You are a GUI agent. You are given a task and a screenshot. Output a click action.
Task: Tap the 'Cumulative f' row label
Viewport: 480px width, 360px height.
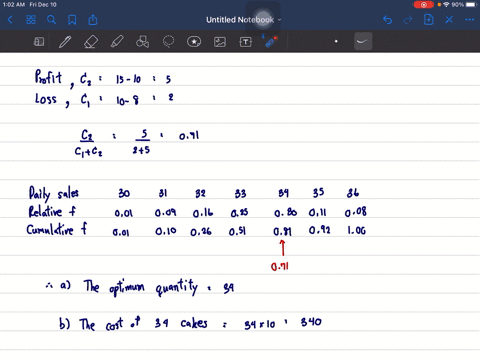(57, 229)
